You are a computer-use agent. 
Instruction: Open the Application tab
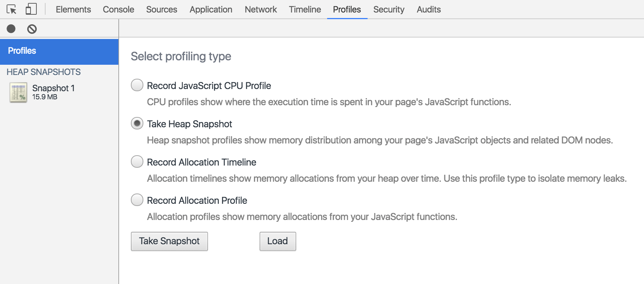pyautogui.click(x=211, y=10)
